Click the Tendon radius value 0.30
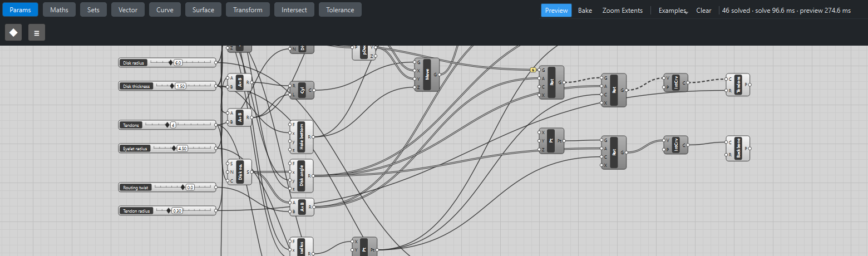 click(177, 211)
